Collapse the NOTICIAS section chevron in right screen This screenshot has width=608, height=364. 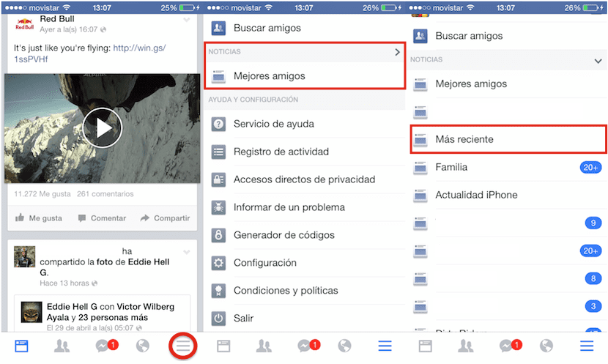click(x=598, y=61)
